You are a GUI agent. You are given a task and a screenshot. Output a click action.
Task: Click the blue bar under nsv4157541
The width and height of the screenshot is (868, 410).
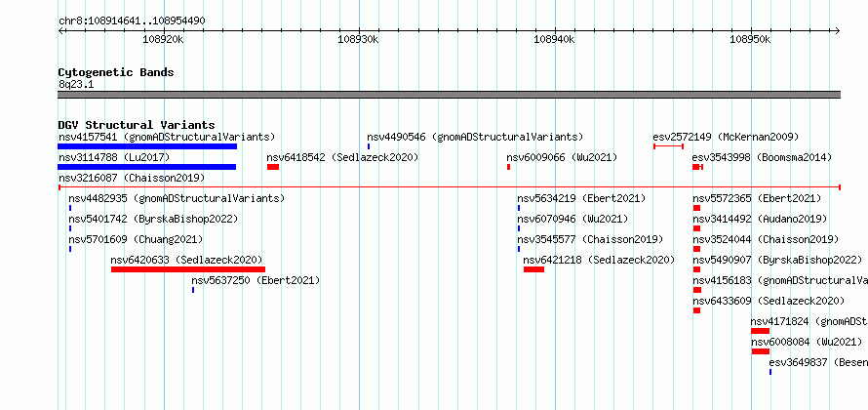pyautogui.click(x=147, y=146)
